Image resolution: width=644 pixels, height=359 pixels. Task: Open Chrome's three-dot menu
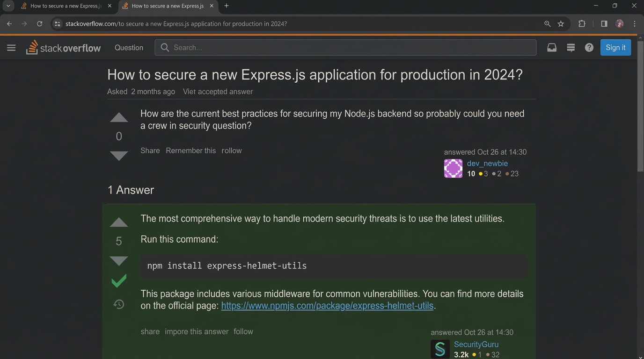[x=634, y=23]
